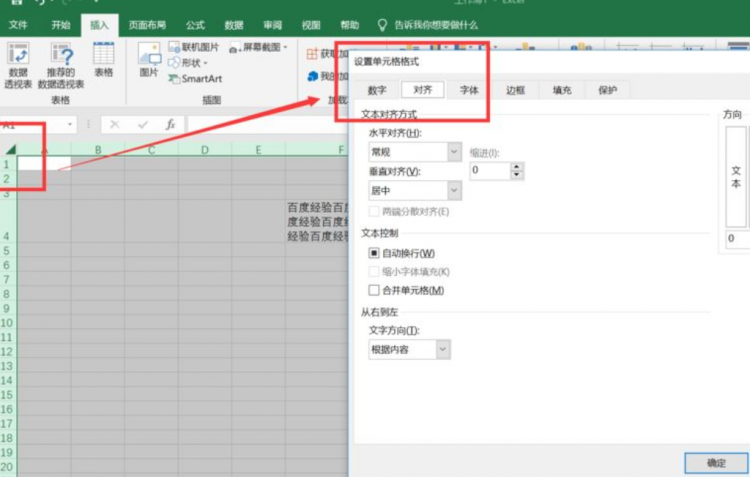This screenshot has width=750, height=477.
Task: Insert a SmartArt graphic
Action: click(x=195, y=78)
